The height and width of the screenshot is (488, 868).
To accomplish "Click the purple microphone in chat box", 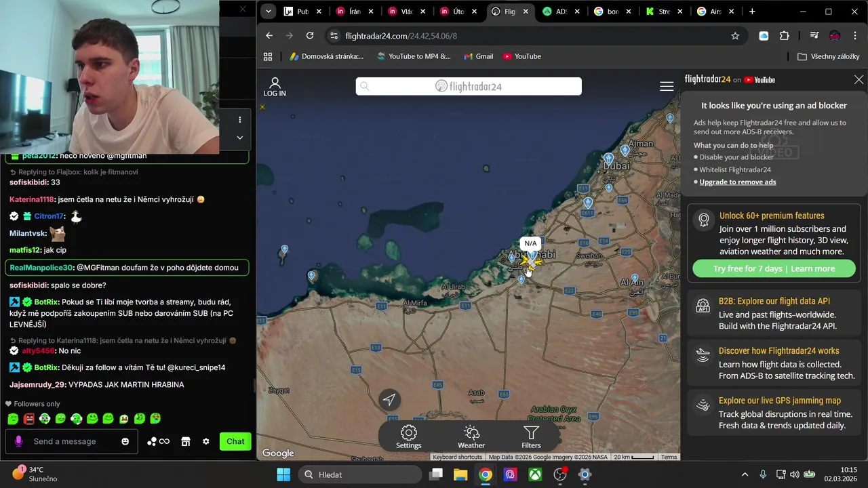I will tap(18, 441).
